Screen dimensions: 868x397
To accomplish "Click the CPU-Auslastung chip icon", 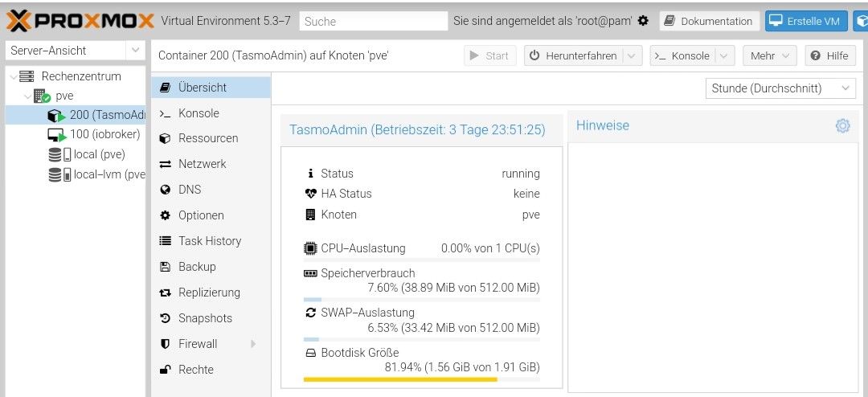I will pos(310,248).
